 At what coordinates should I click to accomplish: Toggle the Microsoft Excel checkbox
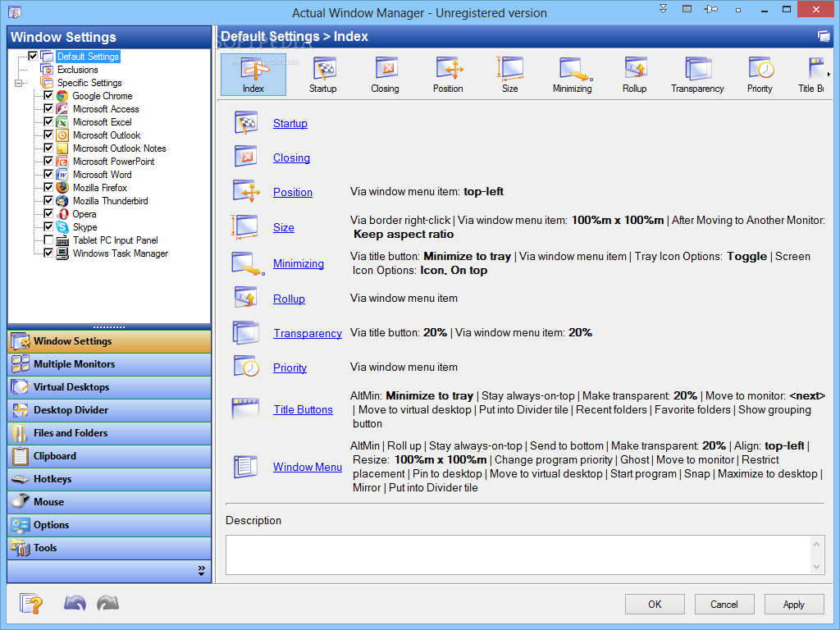click(x=48, y=121)
